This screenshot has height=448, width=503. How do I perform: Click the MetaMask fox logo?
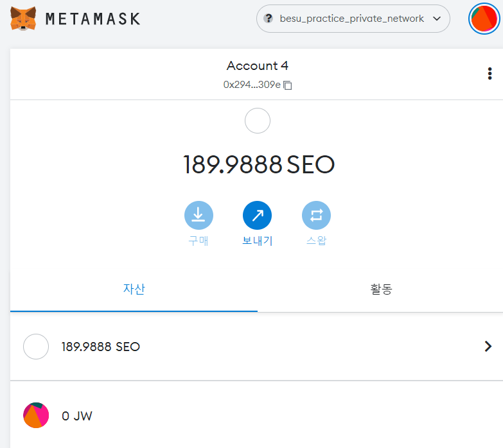click(23, 18)
